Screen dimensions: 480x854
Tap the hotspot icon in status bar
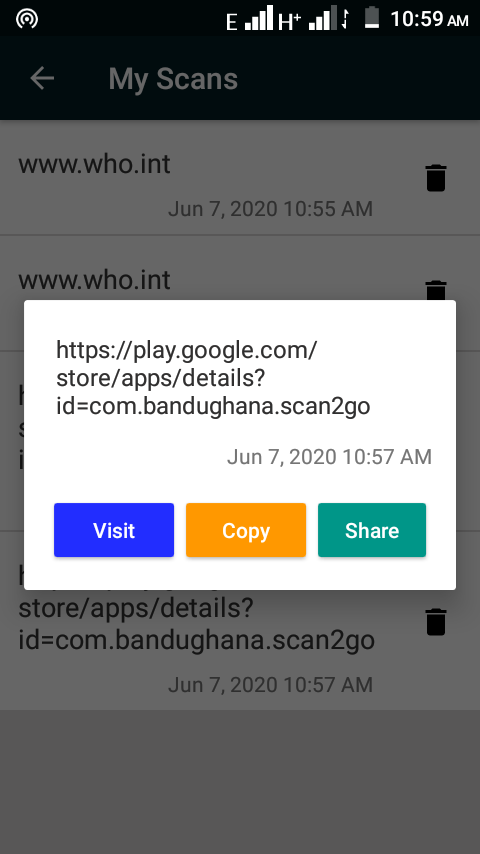pyautogui.click(x=27, y=19)
